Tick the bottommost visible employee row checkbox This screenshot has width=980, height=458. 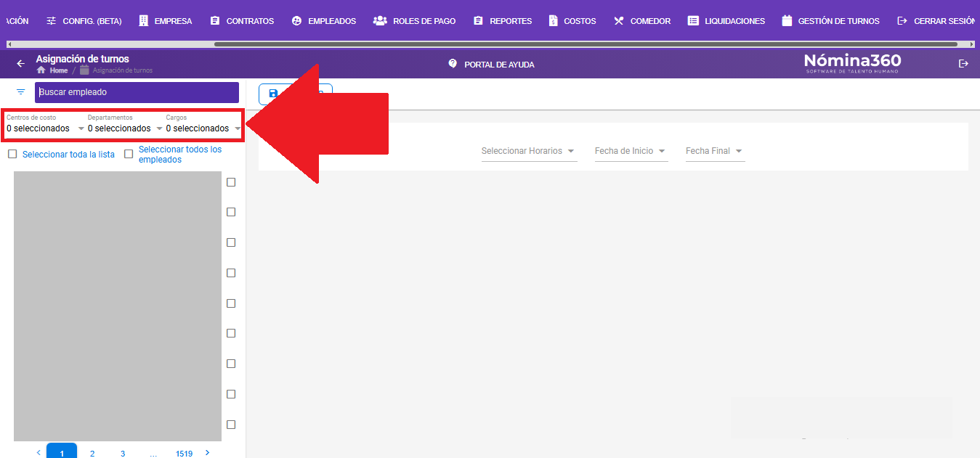tap(231, 425)
